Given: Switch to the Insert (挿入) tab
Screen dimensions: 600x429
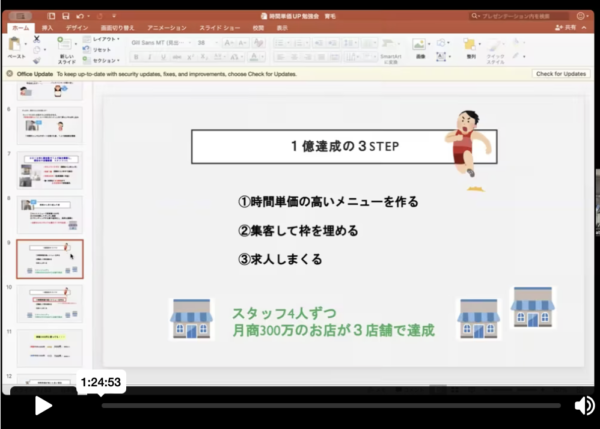Looking at the screenshot, I should (46, 28).
